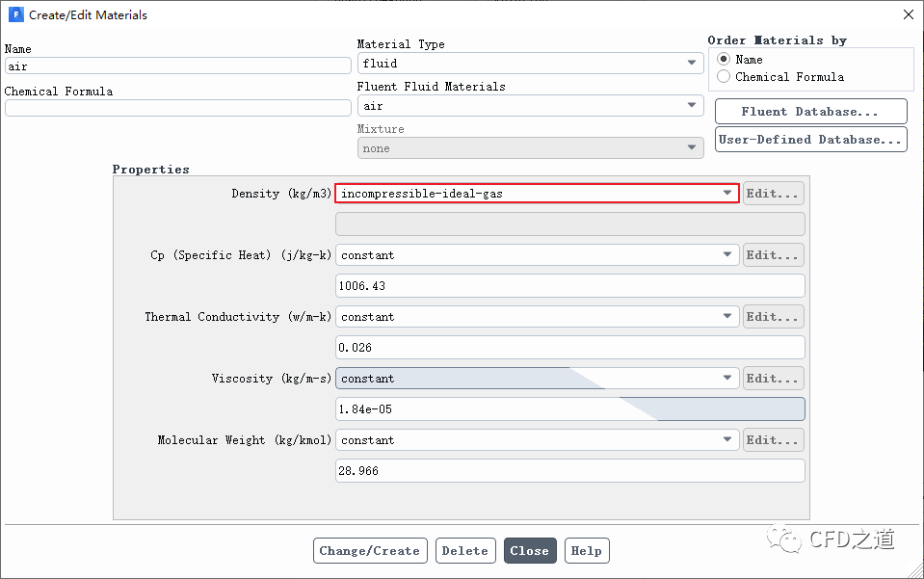Select the Name radio button
Screen dimensions: 924x579
click(x=724, y=59)
